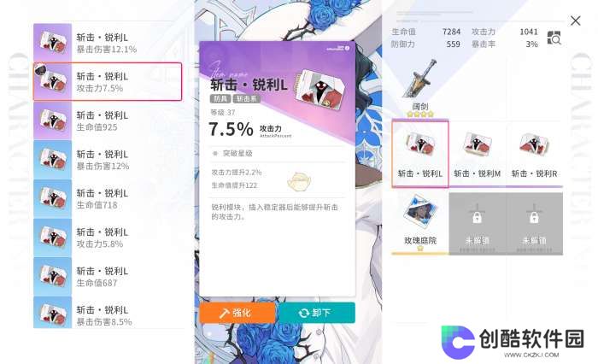Select the 阔剑 weapon slot
The height and width of the screenshot is (364, 598).
pos(420,88)
